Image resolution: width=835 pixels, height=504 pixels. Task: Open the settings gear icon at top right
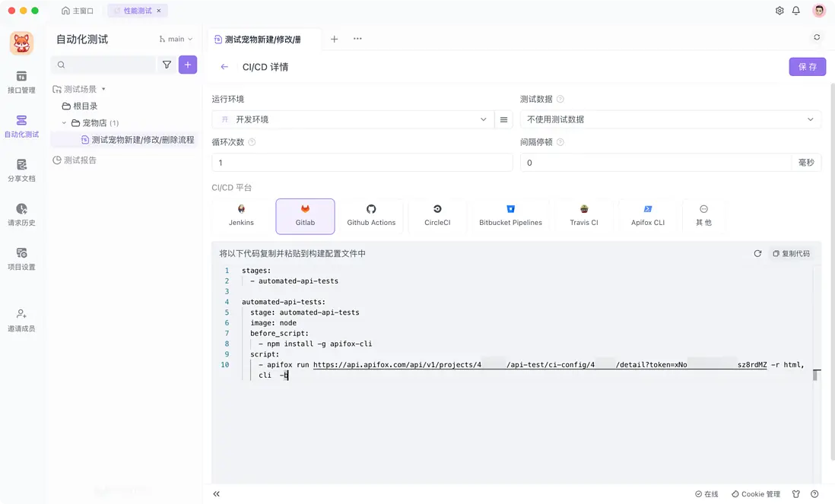pyautogui.click(x=779, y=11)
